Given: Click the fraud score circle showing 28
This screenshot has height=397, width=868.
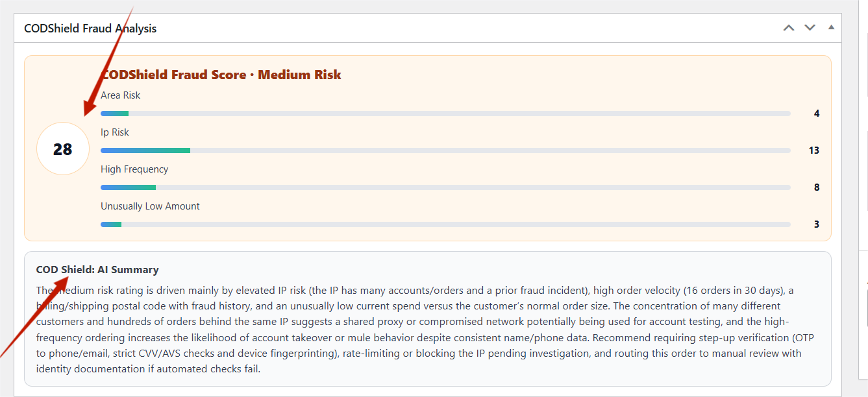Looking at the screenshot, I should click(62, 149).
